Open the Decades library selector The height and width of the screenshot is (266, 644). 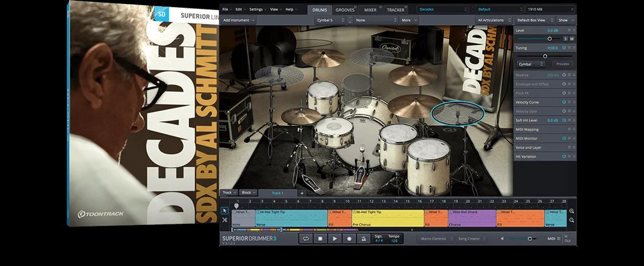[x=444, y=9]
